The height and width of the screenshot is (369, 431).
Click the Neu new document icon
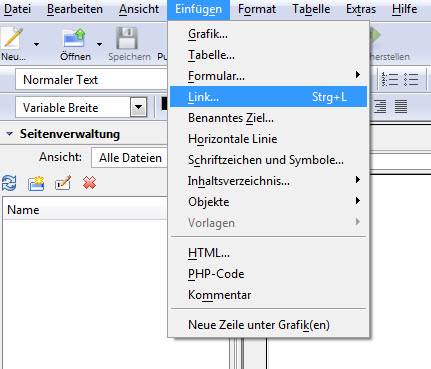[13, 39]
